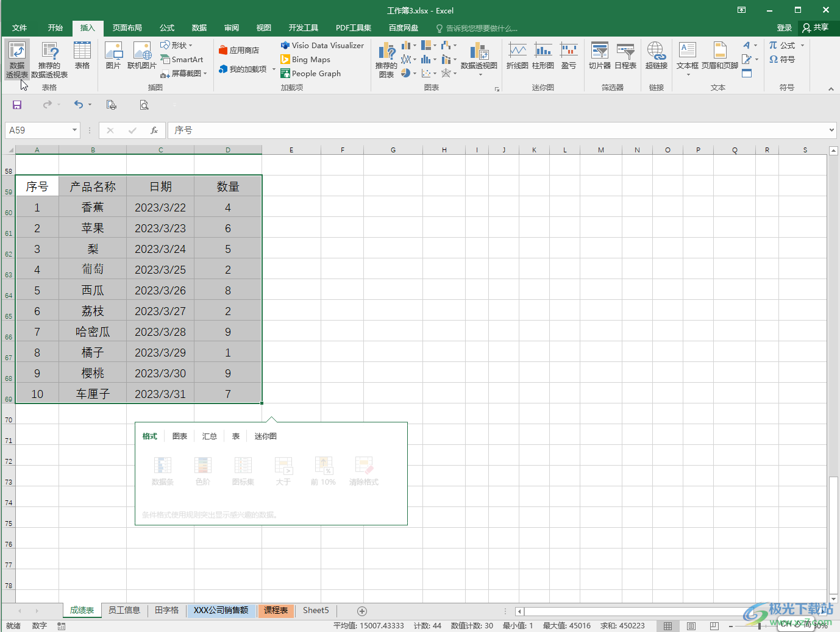The height and width of the screenshot is (632, 840).
Task: Open the Name Box dropdown arrow
Action: [74, 130]
